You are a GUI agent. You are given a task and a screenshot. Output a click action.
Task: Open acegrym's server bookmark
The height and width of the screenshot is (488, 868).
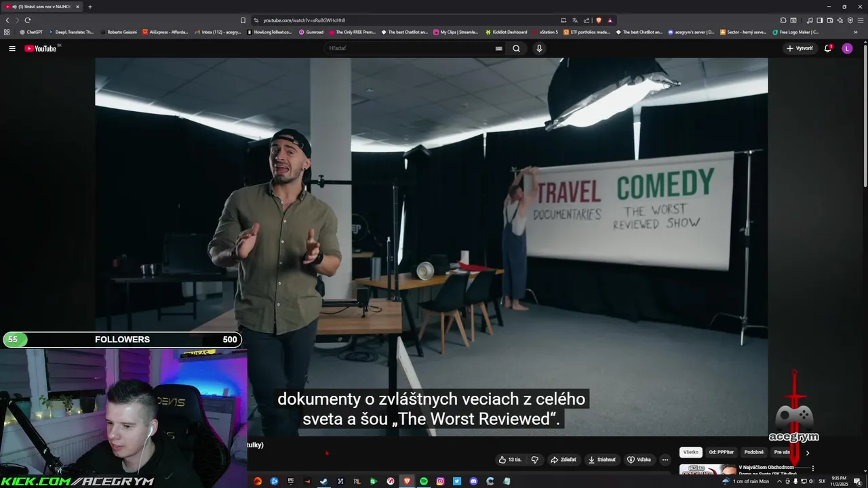[691, 32]
